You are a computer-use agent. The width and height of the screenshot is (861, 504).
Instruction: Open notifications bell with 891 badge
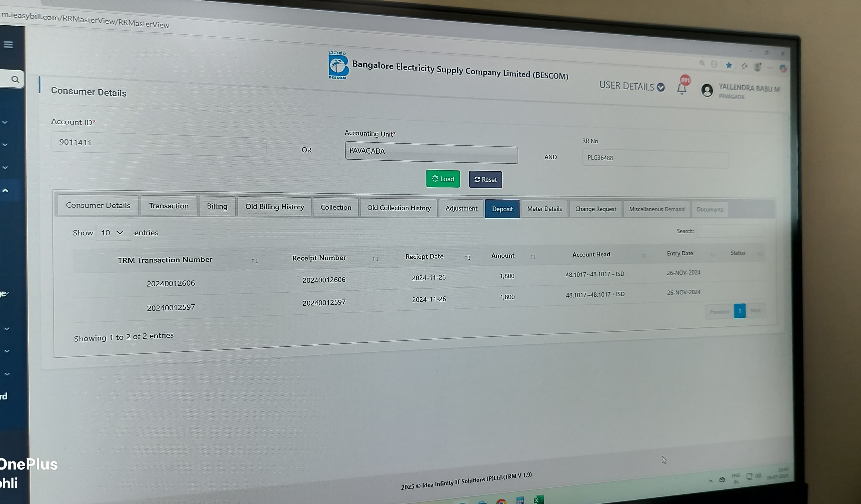coord(682,88)
